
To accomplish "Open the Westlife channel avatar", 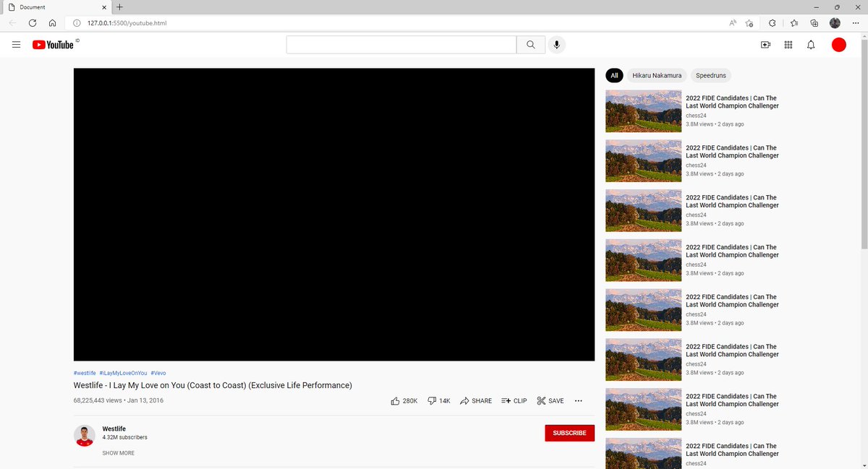I will pyautogui.click(x=85, y=436).
